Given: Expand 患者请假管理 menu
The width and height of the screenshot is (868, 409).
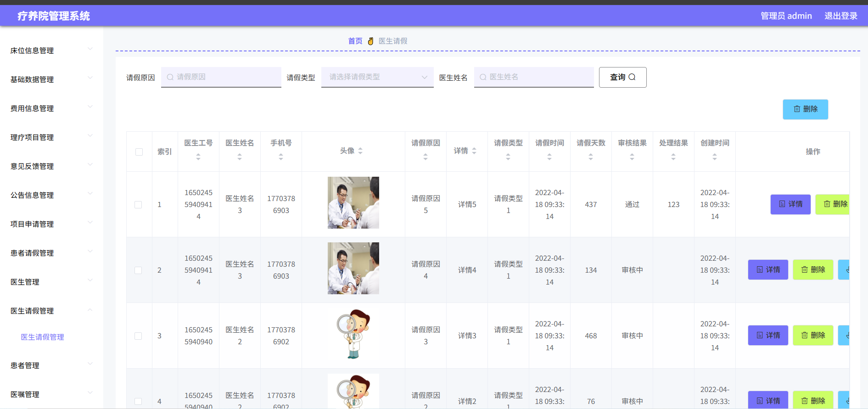Looking at the screenshot, I should (x=51, y=253).
